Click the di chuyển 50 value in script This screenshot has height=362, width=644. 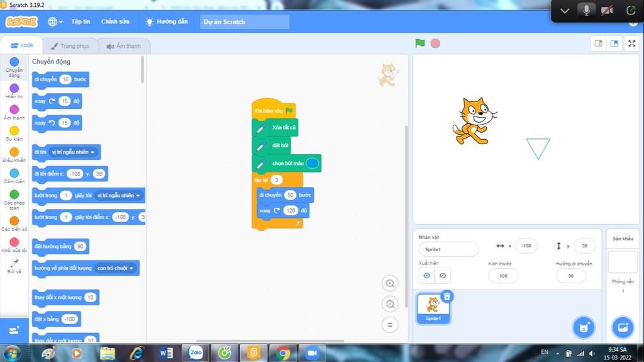tap(290, 195)
